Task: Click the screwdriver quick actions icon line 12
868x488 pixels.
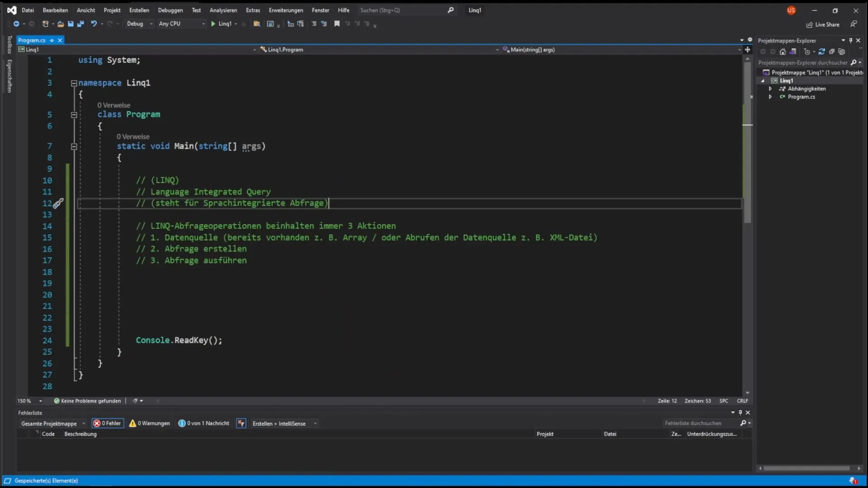Action: tap(58, 203)
